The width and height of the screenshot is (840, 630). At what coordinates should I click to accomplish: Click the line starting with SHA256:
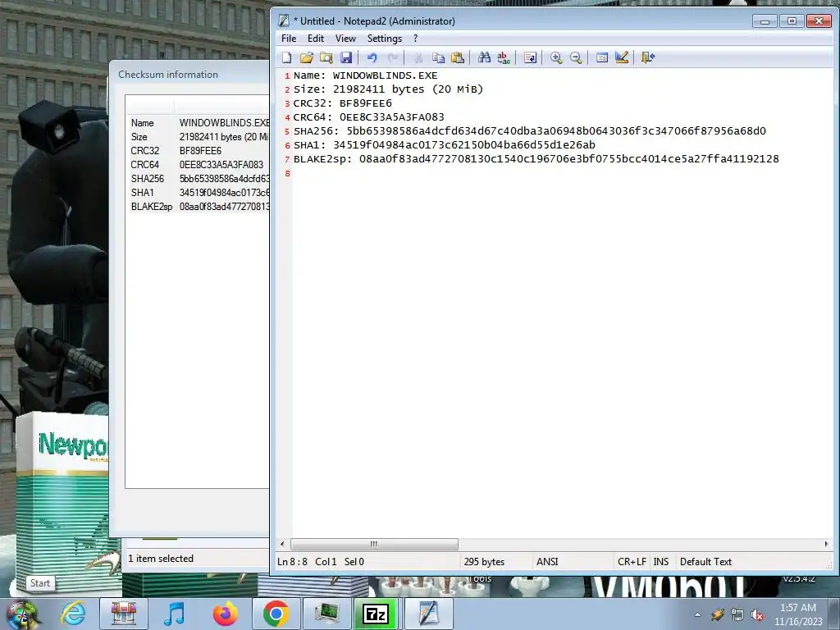530,131
